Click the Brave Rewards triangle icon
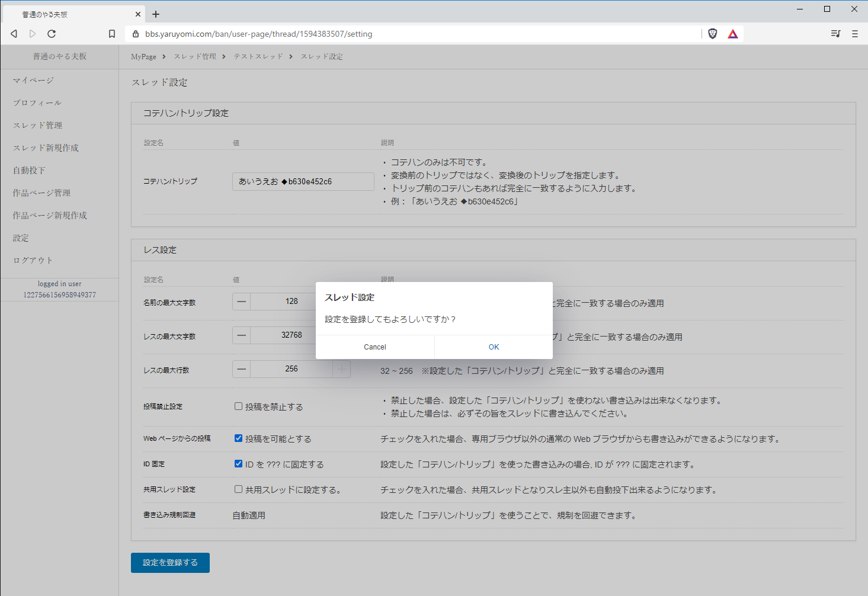868x596 pixels. pos(733,34)
